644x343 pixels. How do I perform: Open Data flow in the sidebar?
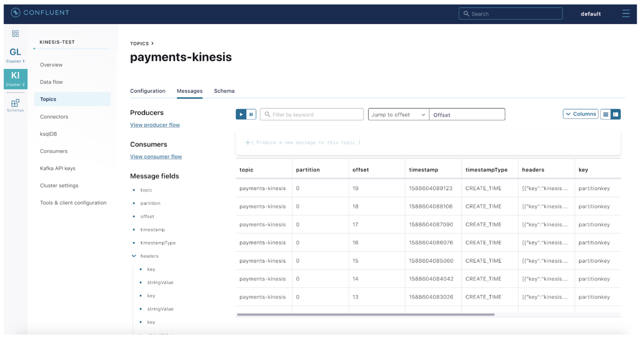pyautogui.click(x=52, y=82)
